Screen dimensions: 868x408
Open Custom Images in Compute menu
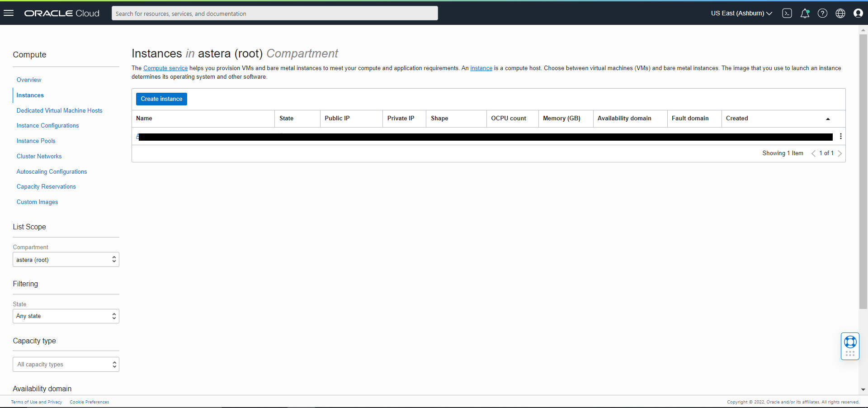(x=37, y=202)
